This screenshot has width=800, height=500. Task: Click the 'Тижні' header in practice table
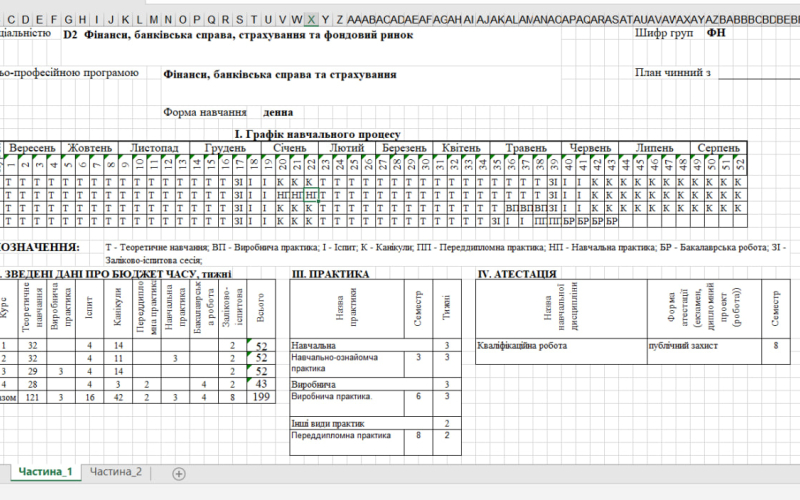(x=447, y=309)
